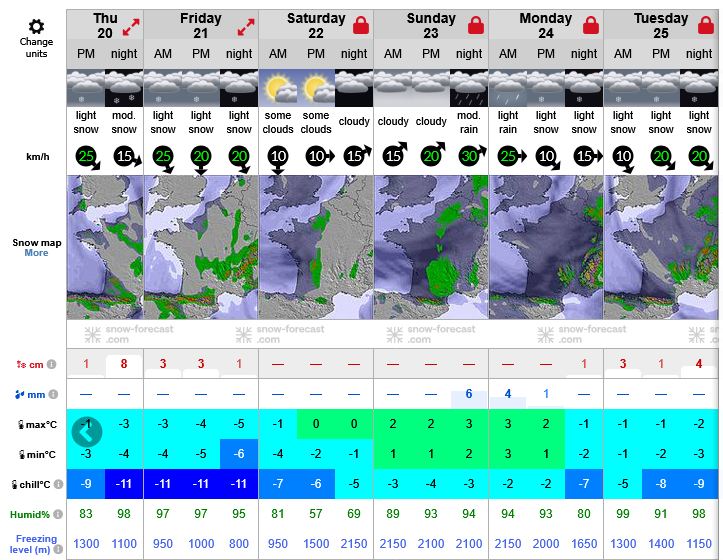Click Tuesday night light snow weather icon
This screenshot has width=723, height=560.
pyautogui.click(x=699, y=88)
